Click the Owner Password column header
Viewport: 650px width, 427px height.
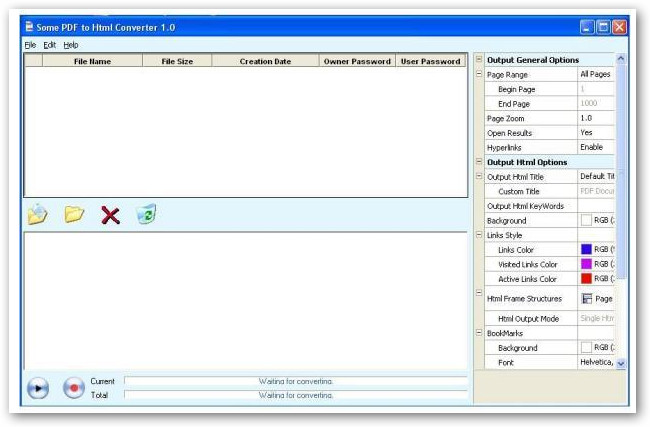357,61
